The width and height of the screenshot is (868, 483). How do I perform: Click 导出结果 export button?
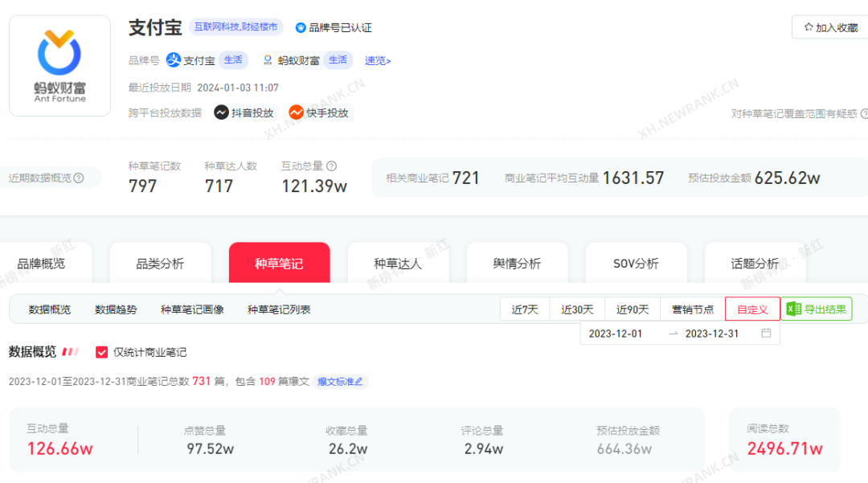(817, 309)
